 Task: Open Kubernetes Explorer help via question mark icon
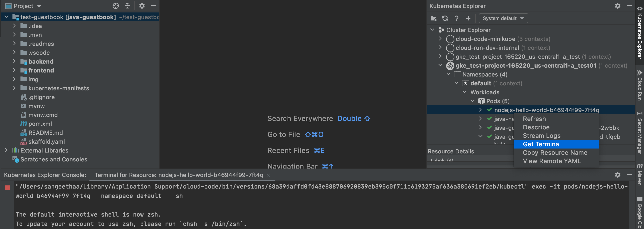(456, 18)
